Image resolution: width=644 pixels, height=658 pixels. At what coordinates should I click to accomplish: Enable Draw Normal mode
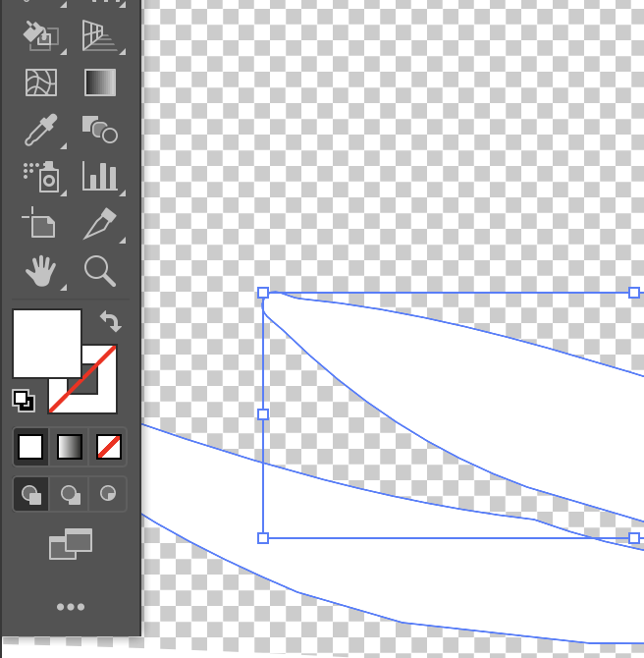point(31,494)
